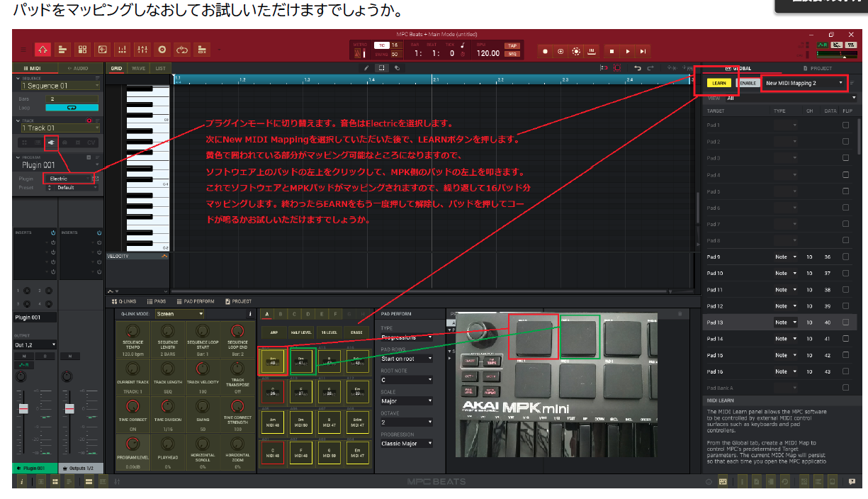Click the play-start button

pyautogui.click(x=643, y=51)
